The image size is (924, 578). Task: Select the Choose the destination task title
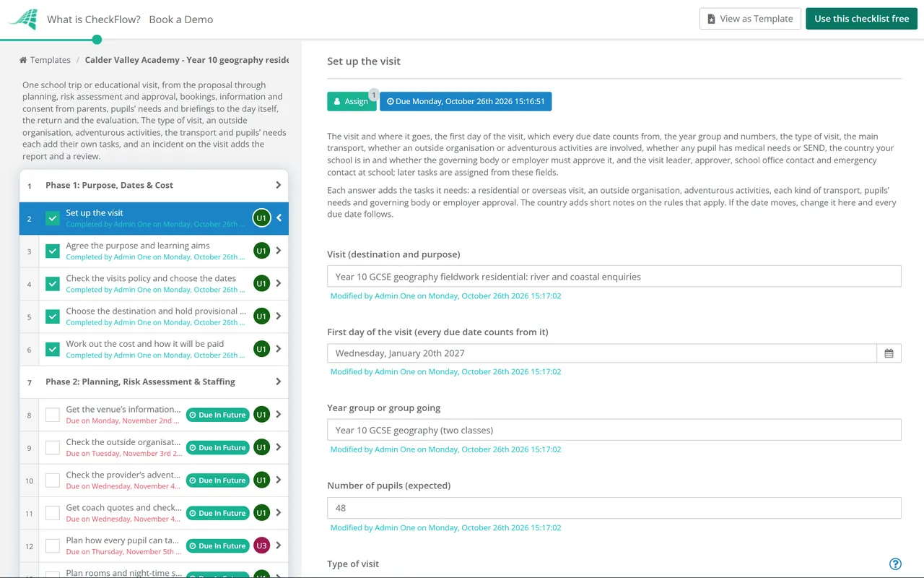(x=156, y=311)
